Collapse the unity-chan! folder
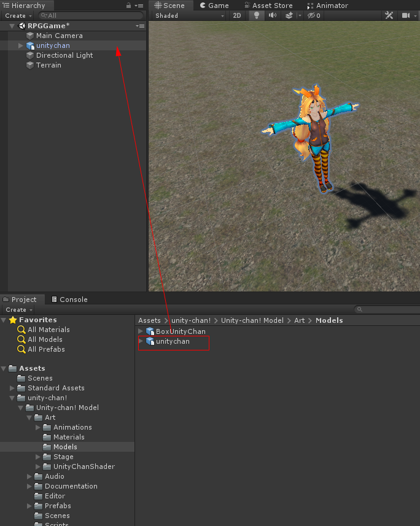420x526 pixels. coord(12,398)
